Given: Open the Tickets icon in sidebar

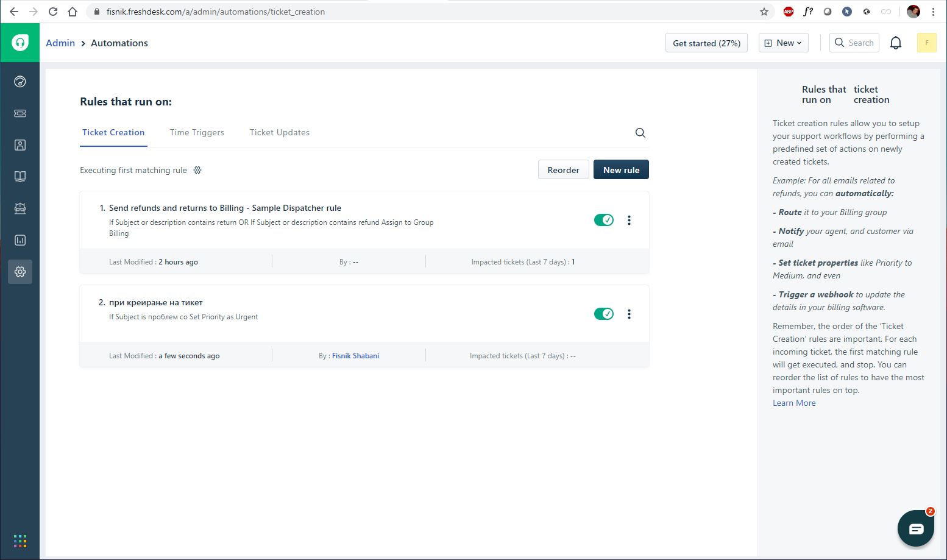Looking at the screenshot, I should tap(20, 113).
